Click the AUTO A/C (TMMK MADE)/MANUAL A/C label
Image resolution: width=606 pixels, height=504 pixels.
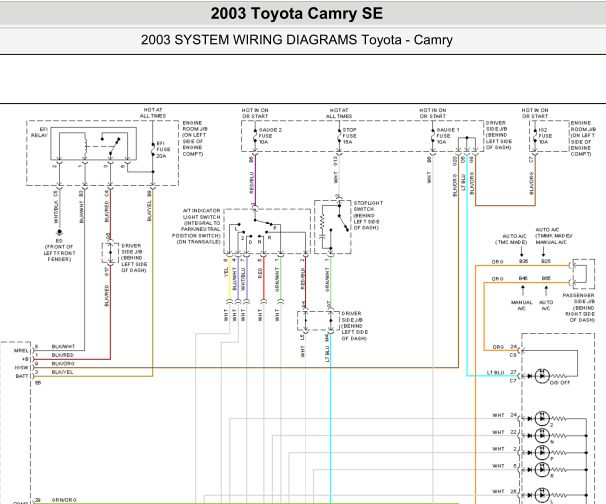553,236
